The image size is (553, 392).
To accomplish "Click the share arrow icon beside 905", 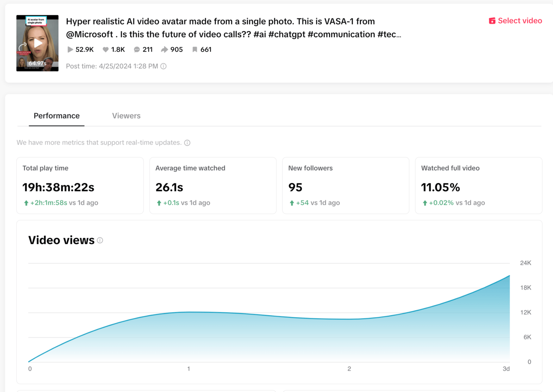I will [164, 50].
